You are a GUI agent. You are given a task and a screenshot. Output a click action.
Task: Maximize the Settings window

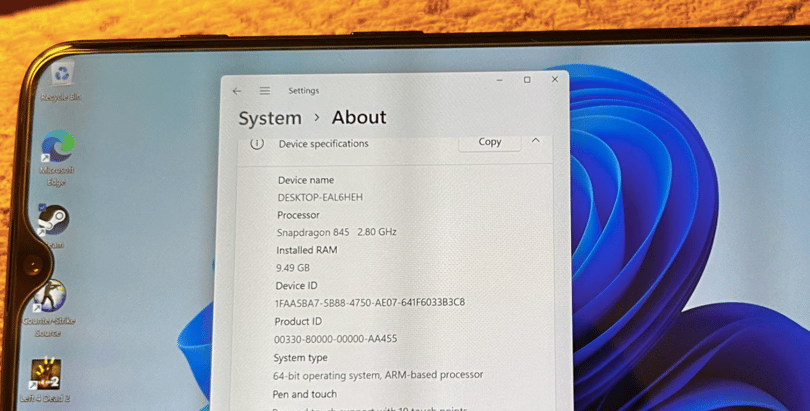(x=527, y=80)
